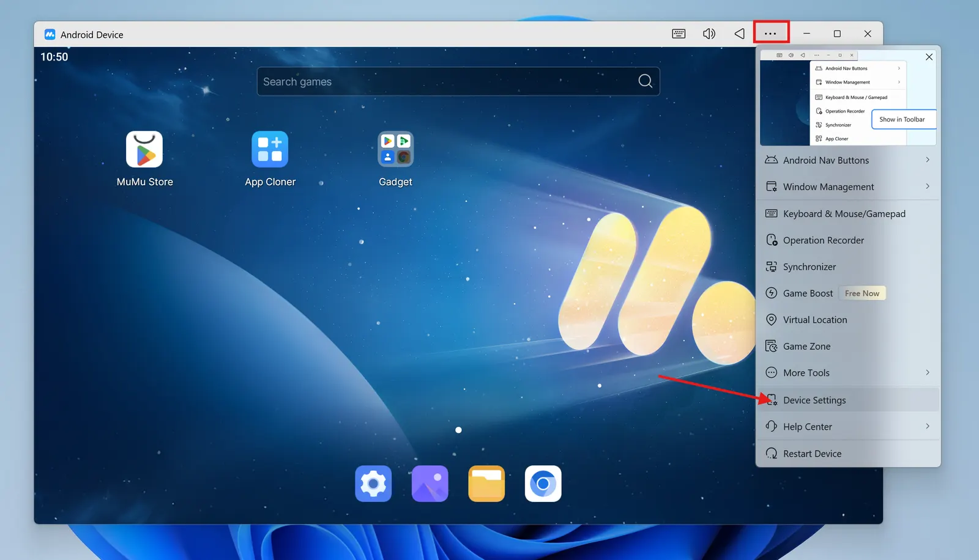This screenshot has height=560, width=979.
Task: Open Window Management submenu
Action: (848, 186)
